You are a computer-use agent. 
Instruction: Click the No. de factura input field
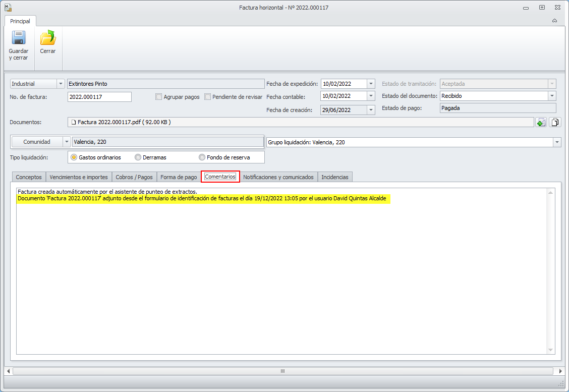tap(99, 97)
